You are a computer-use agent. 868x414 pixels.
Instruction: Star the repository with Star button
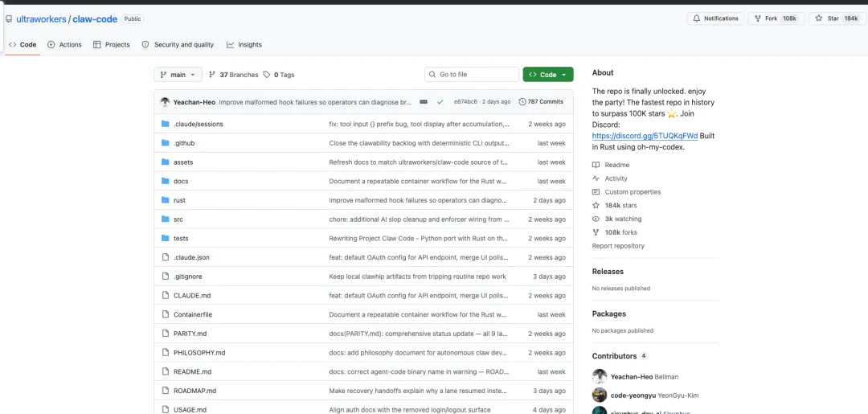(837, 18)
